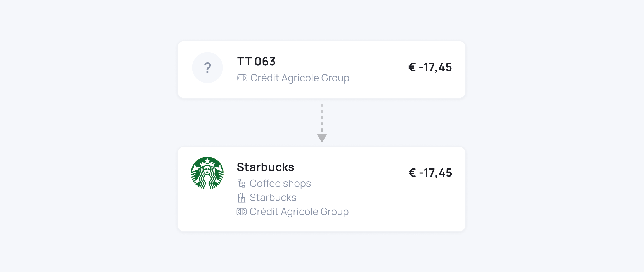
Task: Click the grey Starbucks merchant label
Action: 273,198
